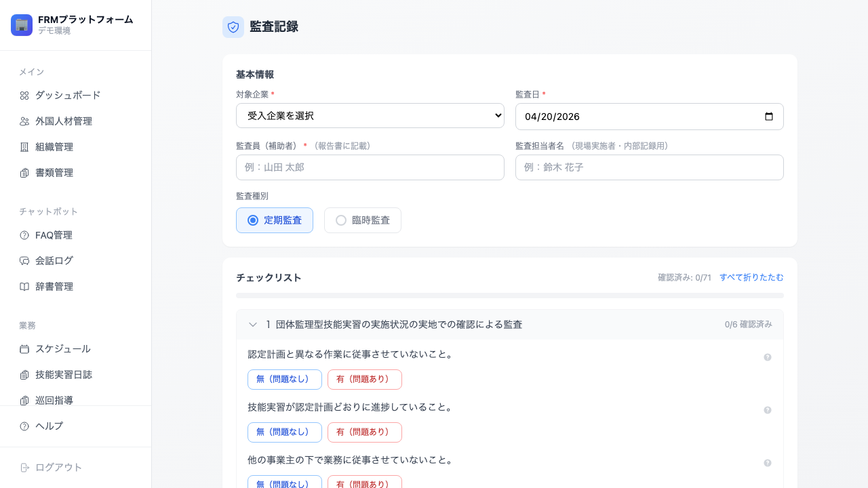Go to 外国人材管理 menu item
The width and height of the screenshot is (868, 488).
(x=76, y=121)
